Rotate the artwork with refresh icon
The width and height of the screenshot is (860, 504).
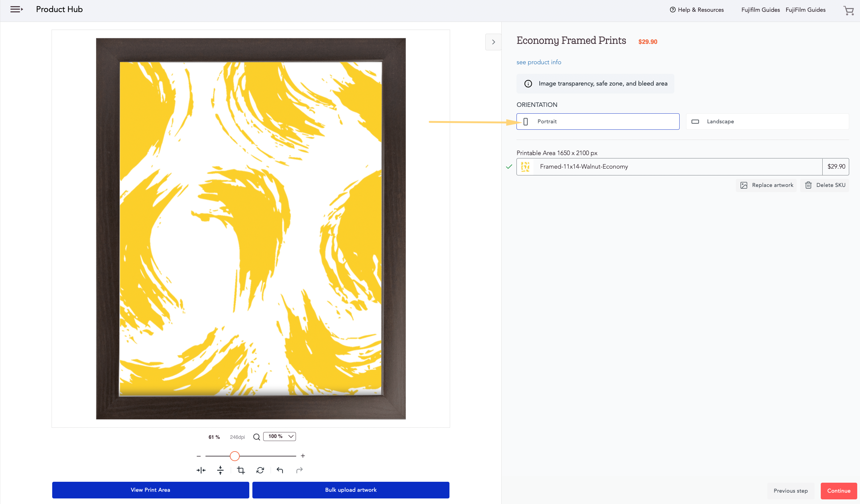pyautogui.click(x=260, y=470)
